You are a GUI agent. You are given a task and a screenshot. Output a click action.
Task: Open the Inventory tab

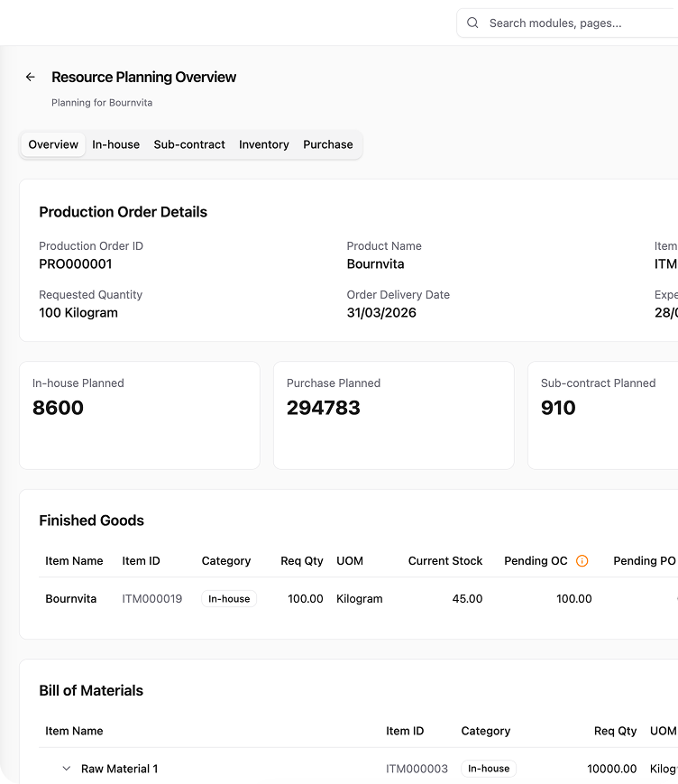click(264, 144)
